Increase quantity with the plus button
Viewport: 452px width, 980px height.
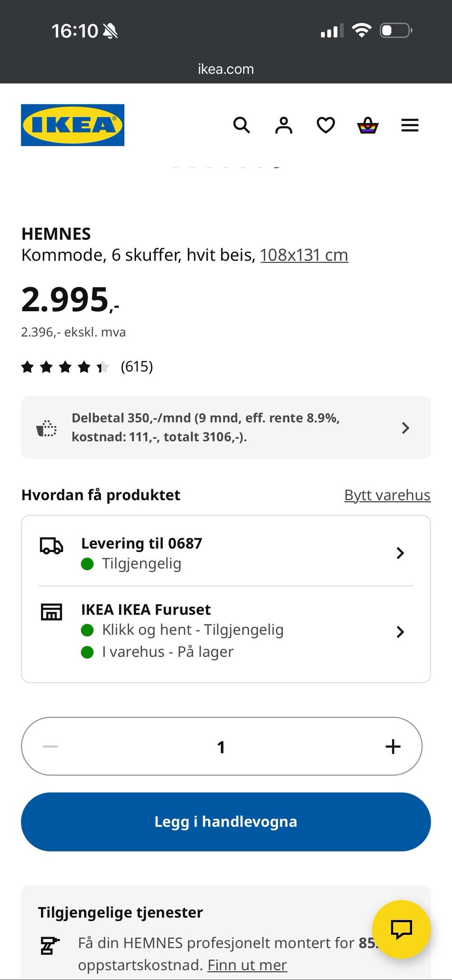[x=393, y=746]
